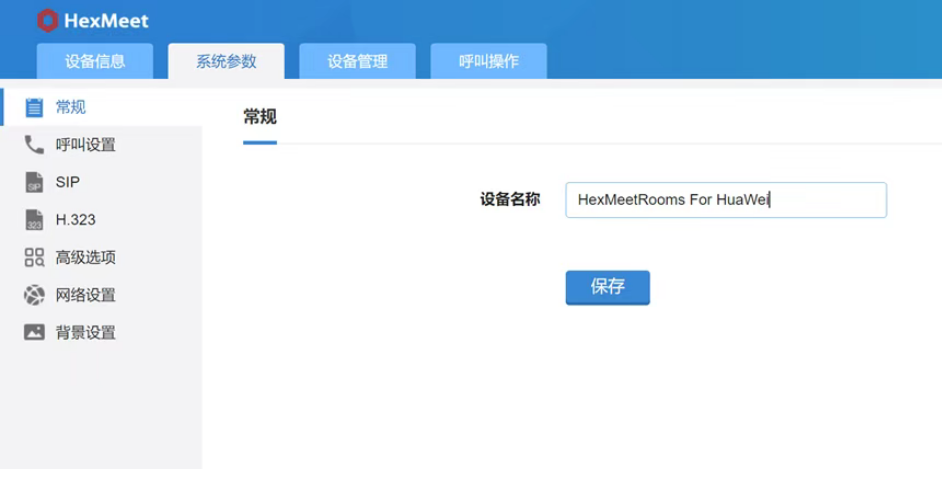This screenshot has width=942, height=480.
Task: Open 呼叫设置 text label in the sidebar
Action: click(86, 145)
